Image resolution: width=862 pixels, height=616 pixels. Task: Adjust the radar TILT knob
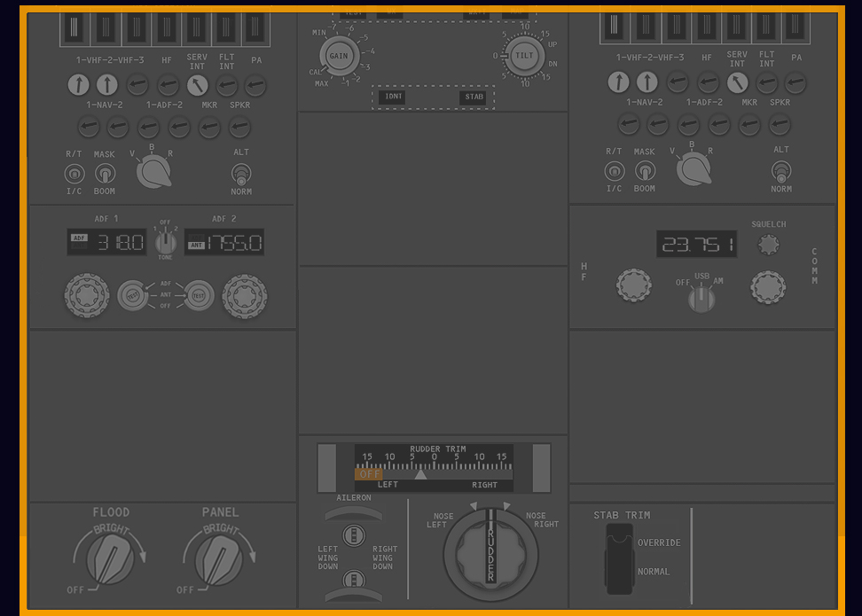tap(525, 55)
